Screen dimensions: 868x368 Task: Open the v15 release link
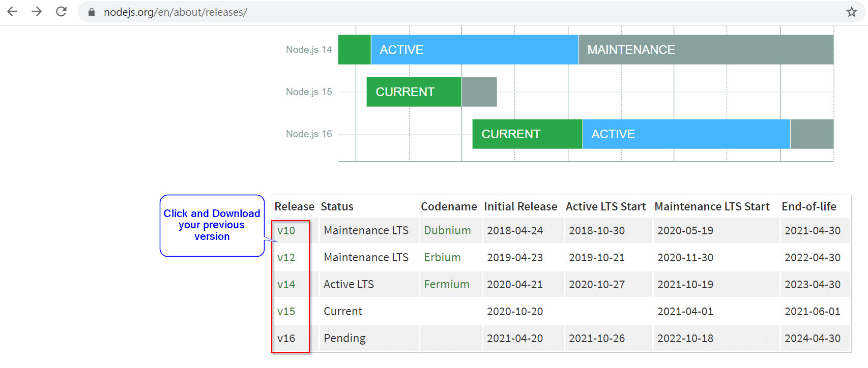coord(286,312)
